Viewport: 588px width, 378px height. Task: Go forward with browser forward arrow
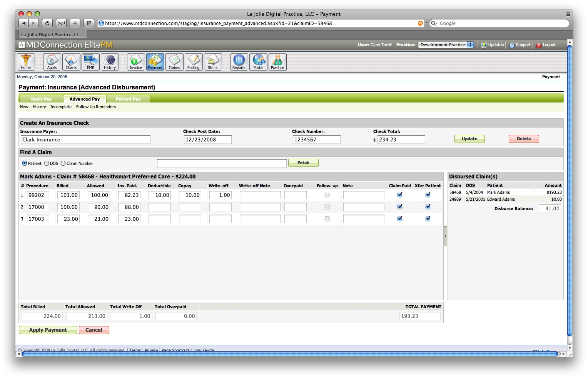[x=34, y=23]
